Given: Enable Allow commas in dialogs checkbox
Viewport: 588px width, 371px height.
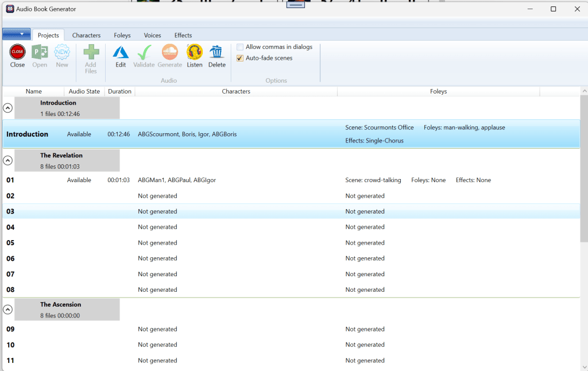Looking at the screenshot, I should [240, 47].
